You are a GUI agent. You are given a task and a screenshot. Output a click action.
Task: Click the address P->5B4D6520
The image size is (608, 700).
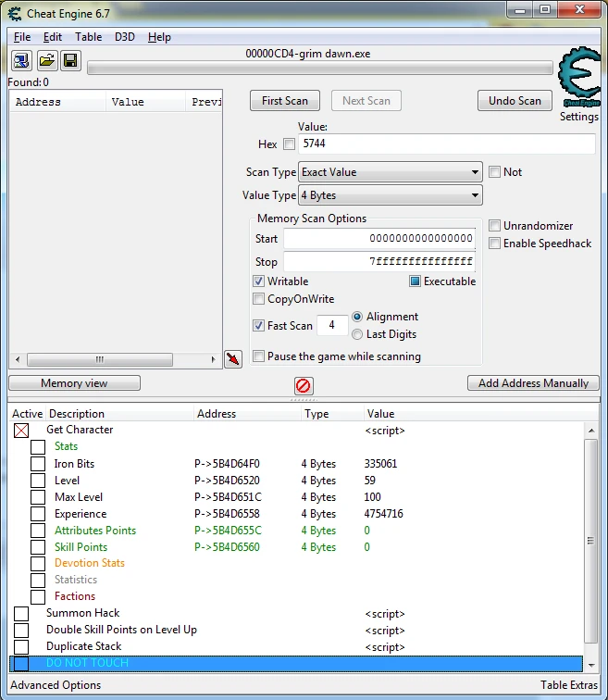coord(227,481)
